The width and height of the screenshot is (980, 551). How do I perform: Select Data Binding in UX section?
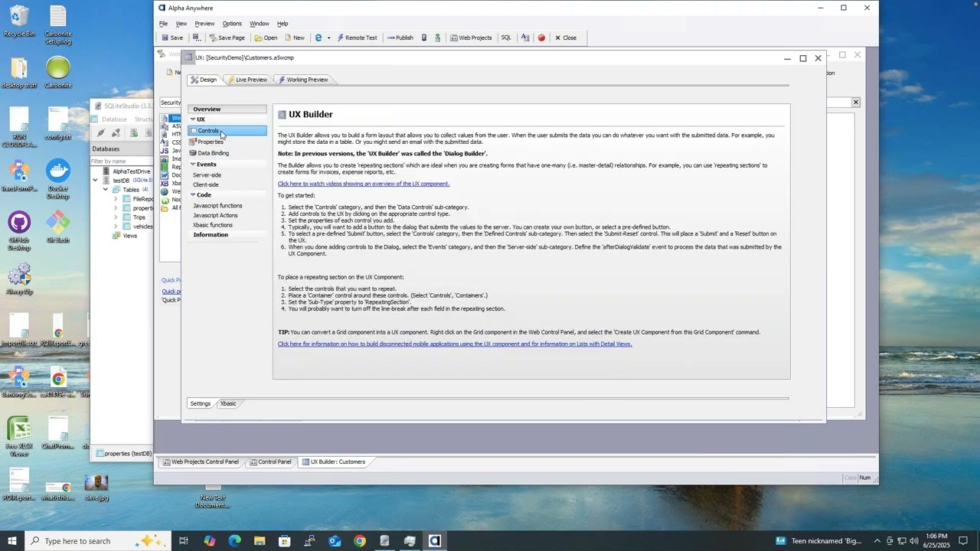point(209,153)
